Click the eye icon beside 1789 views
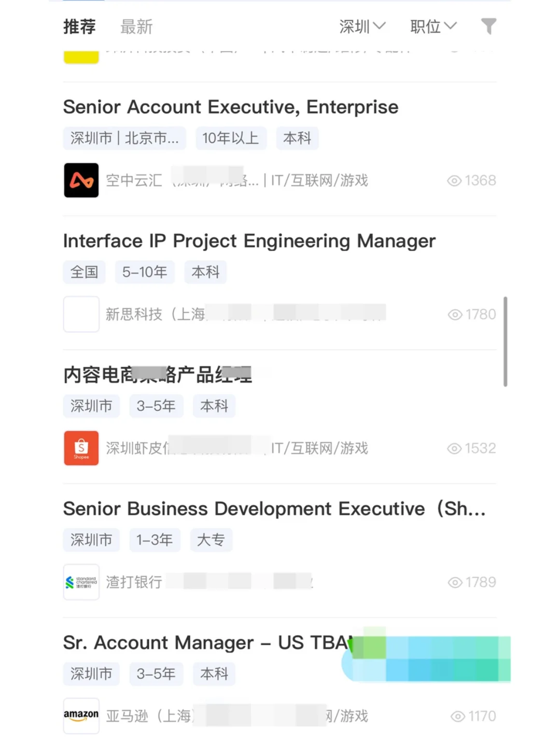The width and height of the screenshot is (560, 747). pos(455,583)
